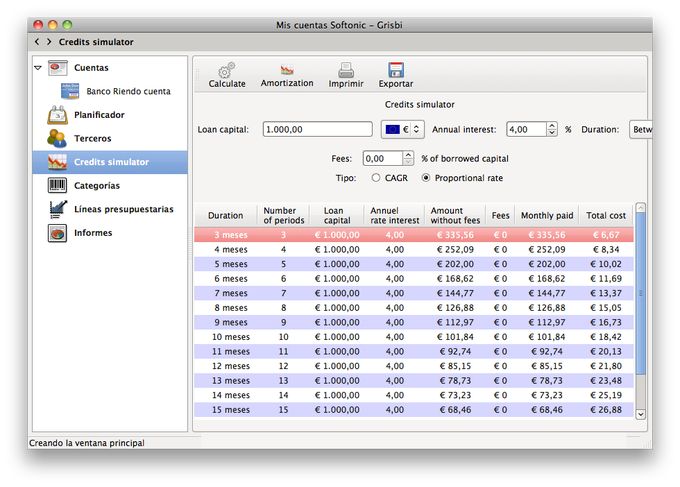Open Planificador in the sidebar
680x487 pixels.
99,115
